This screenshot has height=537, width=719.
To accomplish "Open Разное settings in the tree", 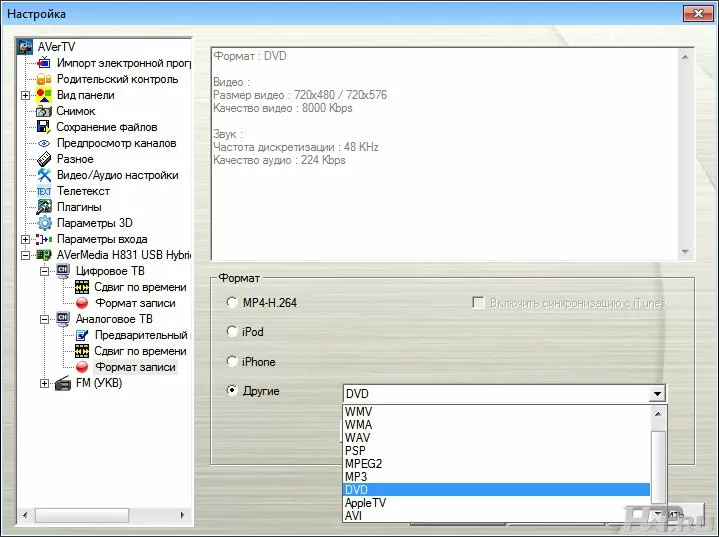I will (75, 159).
